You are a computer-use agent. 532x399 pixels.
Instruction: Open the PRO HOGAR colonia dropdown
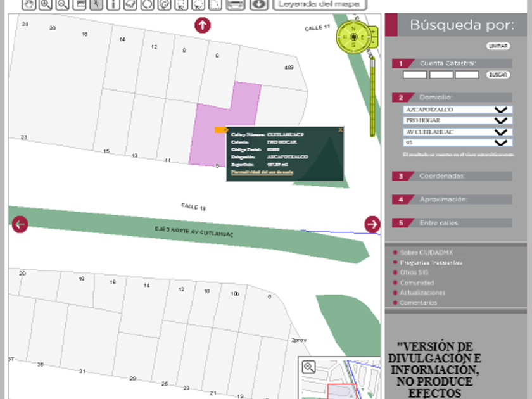coord(458,120)
